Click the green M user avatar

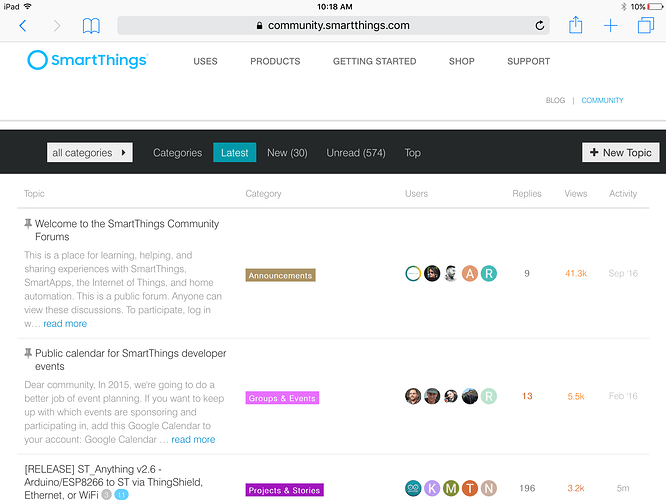tap(451, 488)
